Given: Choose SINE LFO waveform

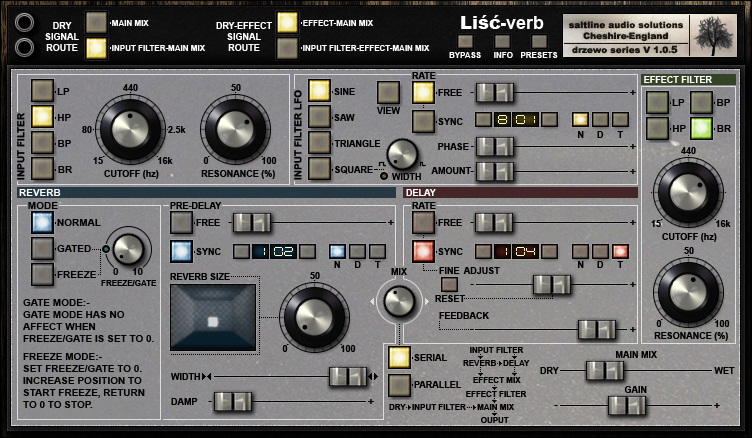Looking at the screenshot, I should (319, 91).
